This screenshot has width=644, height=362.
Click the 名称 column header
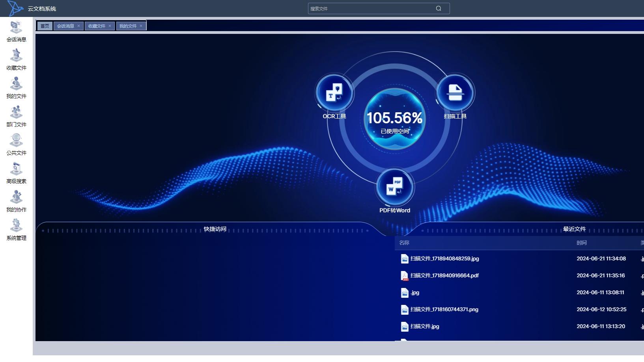click(404, 243)
